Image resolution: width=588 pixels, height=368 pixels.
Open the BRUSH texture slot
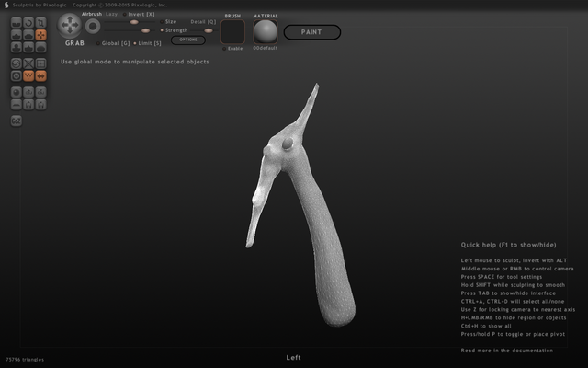pyautogui.click(x=232, y=32)
